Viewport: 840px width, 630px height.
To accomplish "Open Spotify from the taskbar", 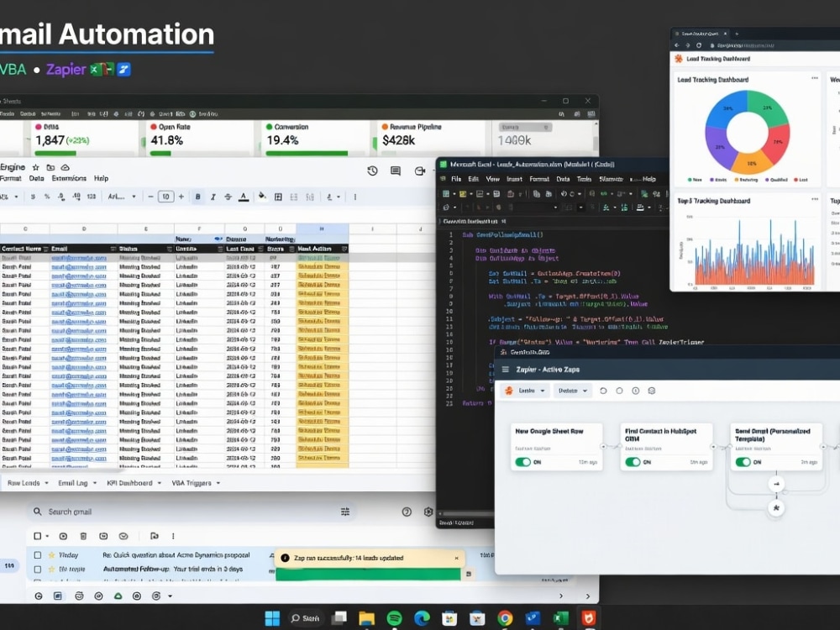I will [x=394, y=618].
